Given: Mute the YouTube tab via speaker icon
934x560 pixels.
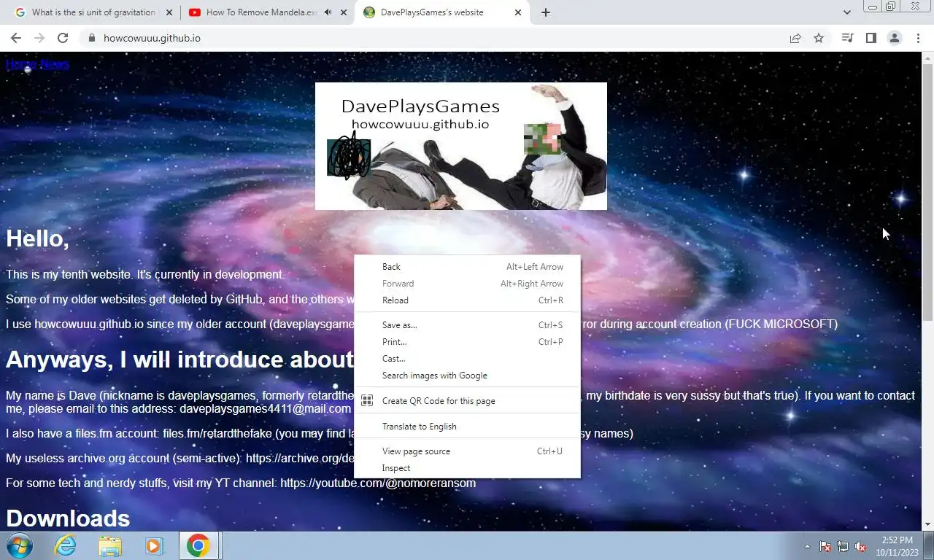Looking at the screenshot, I should pyautogui.click(x=328, y=12).
